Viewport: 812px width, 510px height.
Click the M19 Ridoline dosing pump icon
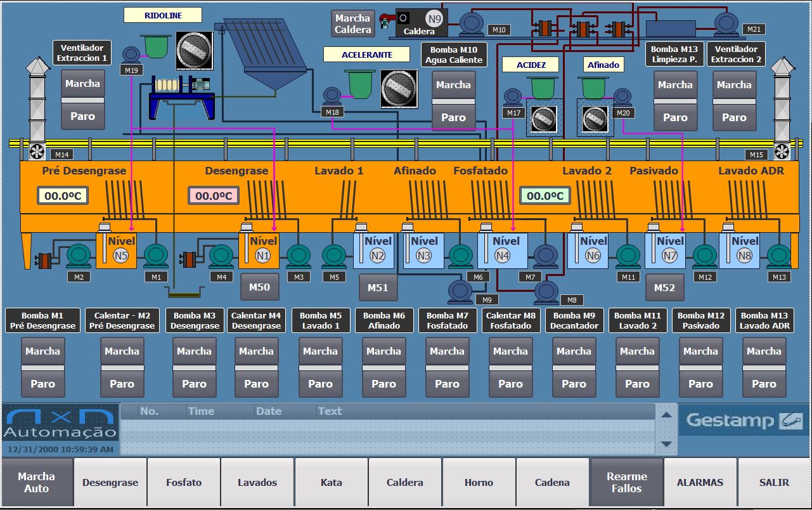[x=132, y=55]
